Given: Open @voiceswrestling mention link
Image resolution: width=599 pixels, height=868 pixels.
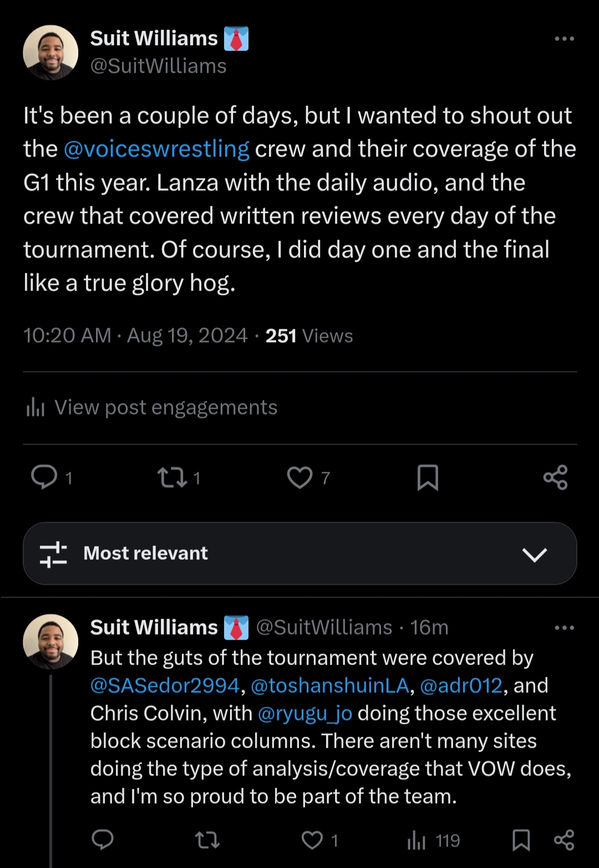Looking at the screenshot, I should [x=156, y=149].
